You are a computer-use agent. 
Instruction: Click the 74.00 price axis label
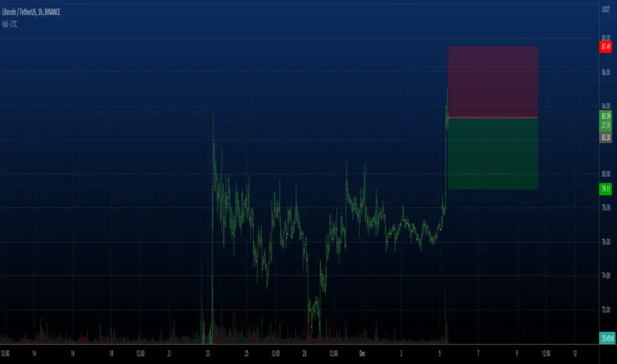pyautogui.click(x=606, y=275)
